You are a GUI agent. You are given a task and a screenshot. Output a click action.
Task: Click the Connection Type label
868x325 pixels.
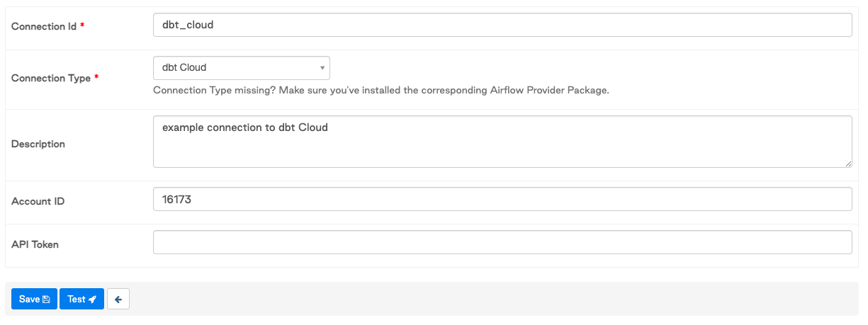point(51,79)
